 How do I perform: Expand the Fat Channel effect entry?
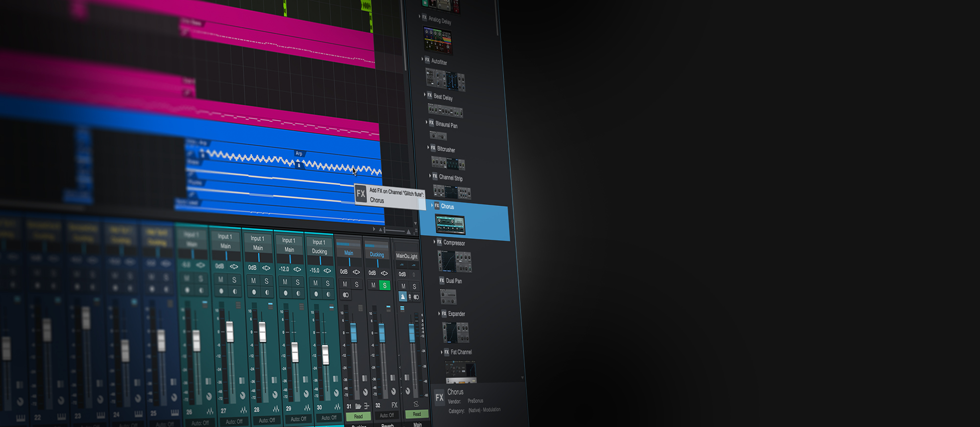point(441,352)
